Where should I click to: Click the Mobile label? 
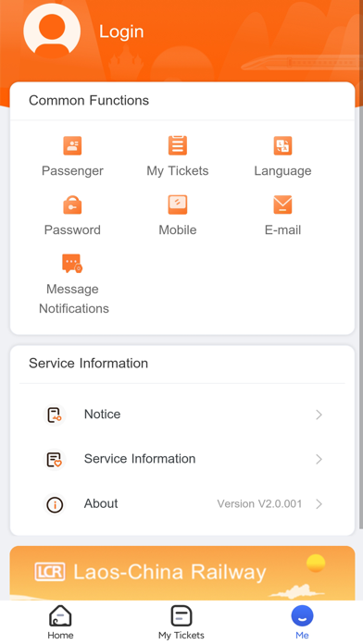[178, 230]
